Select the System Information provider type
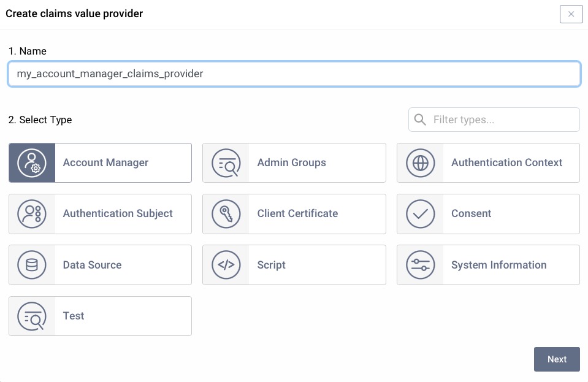 [x=488, y=265]
